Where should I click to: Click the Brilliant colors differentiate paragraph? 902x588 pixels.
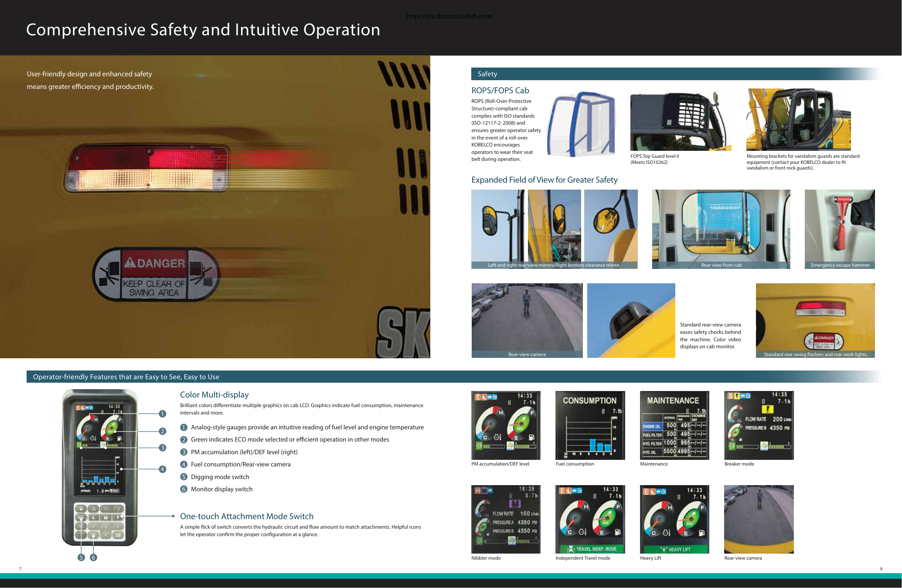[x=302, y=409]
